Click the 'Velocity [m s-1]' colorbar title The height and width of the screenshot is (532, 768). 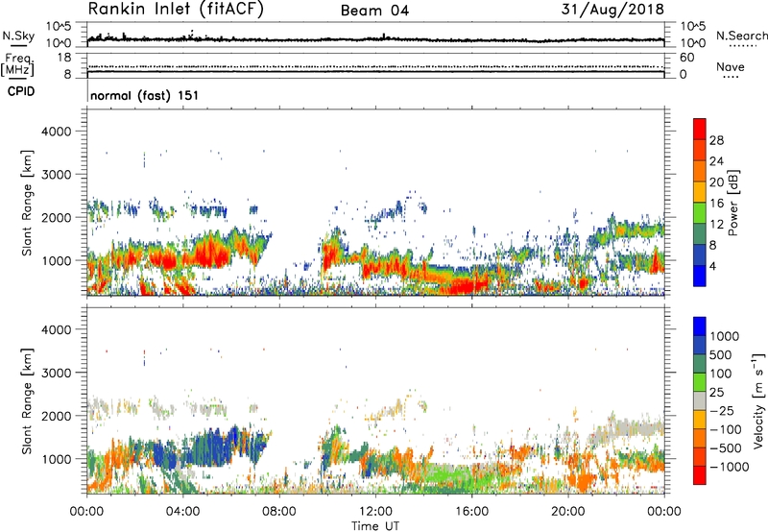[758, 400]
